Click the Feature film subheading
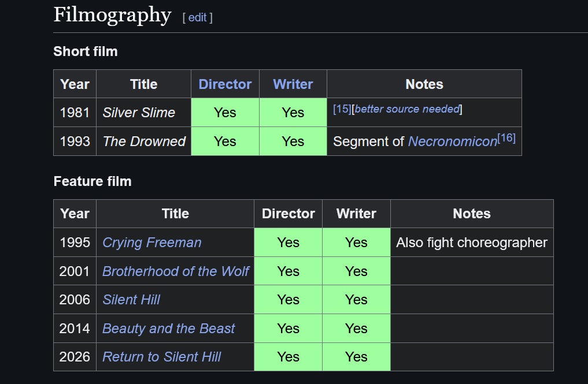This screenshot has width=588, height=384. point(93,181)
